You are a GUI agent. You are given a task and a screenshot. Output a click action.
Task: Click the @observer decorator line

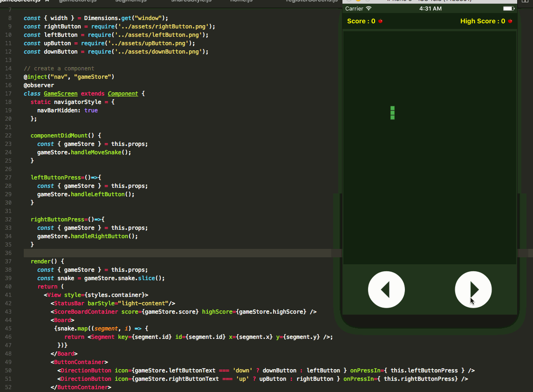pos(39,85)
